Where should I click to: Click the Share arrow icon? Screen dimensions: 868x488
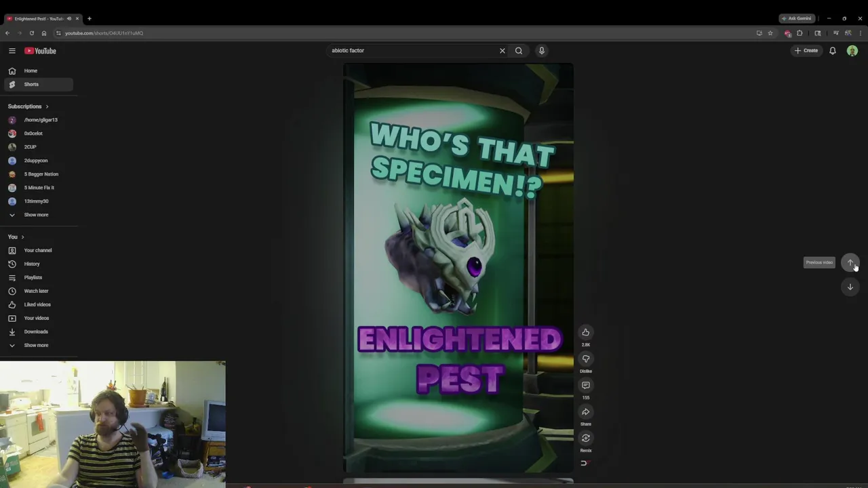click(586, 411)
